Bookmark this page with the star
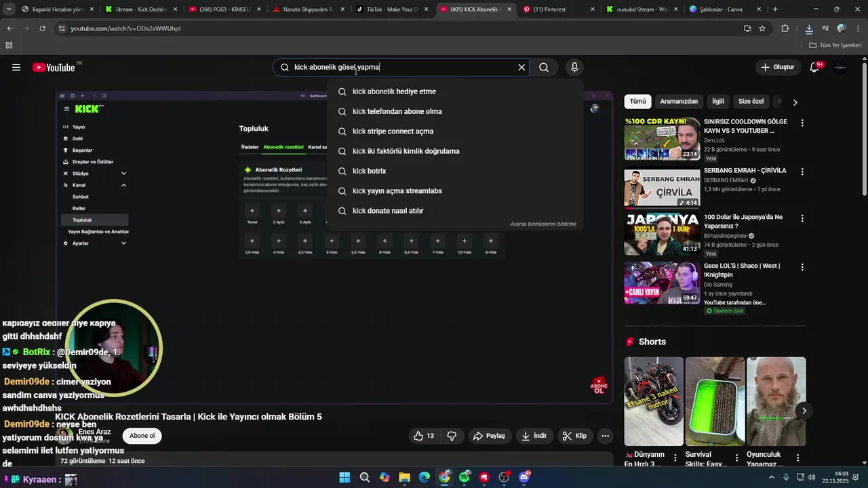Screen dimensions: 868x488 click(x=762, y=28)
